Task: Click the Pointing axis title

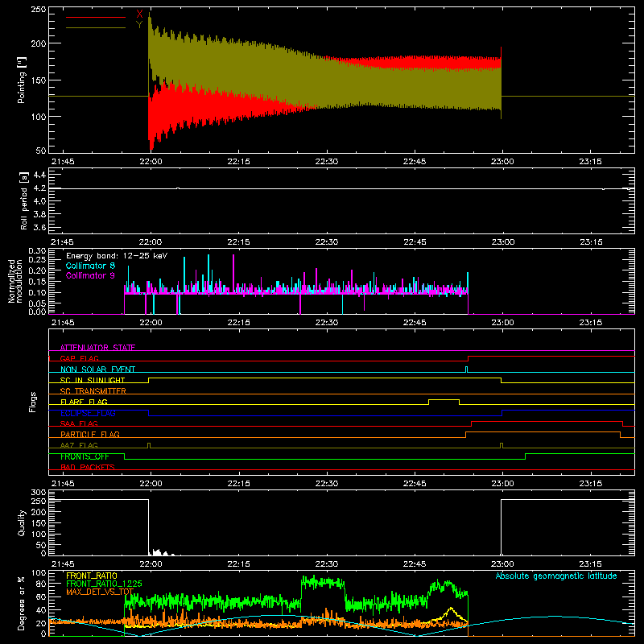Action: click(x=22, y=80)
